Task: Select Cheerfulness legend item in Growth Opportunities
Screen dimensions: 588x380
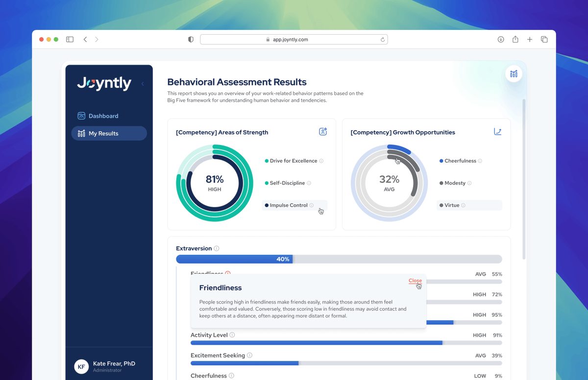Action: [461, 161]
